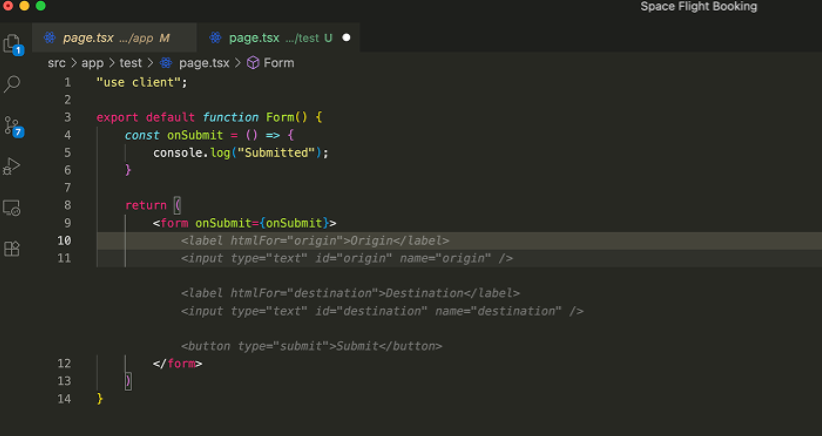Expand the test breadcrumb folder

(131, 63)
